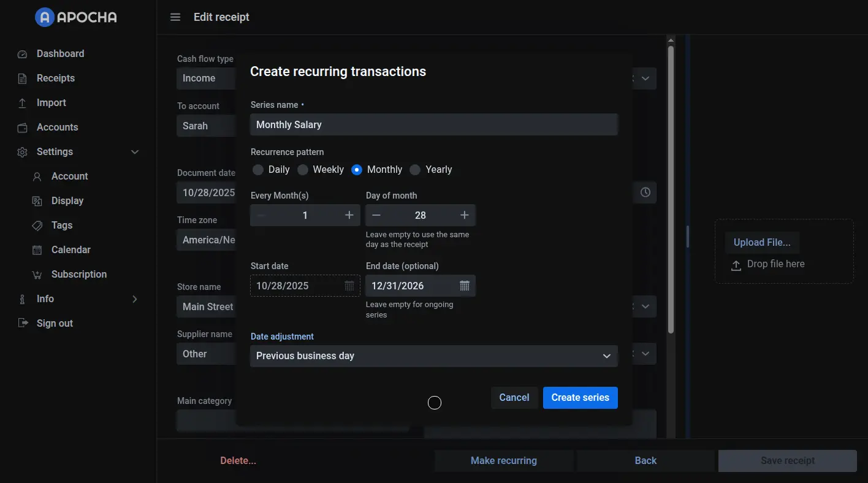Choose the Yearly recurrence pattern
The height and width of the screenshot is (483, 868).
pos(416,170)
